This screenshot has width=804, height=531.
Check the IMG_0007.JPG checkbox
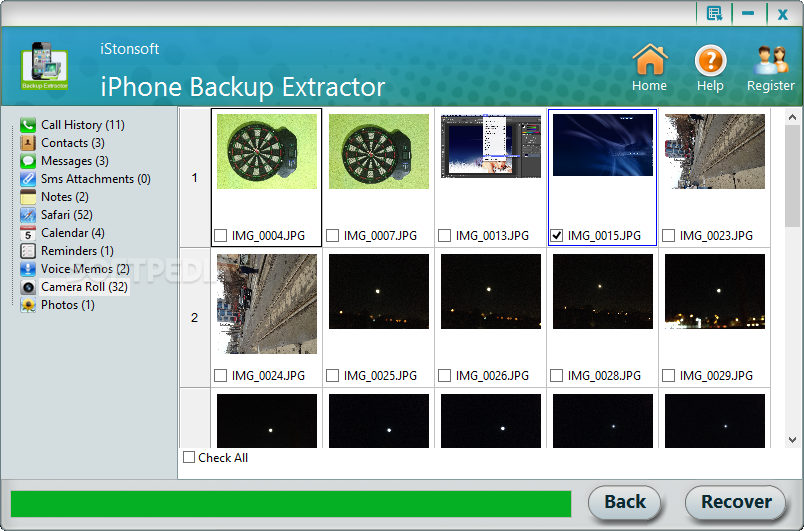pos(332,235)
